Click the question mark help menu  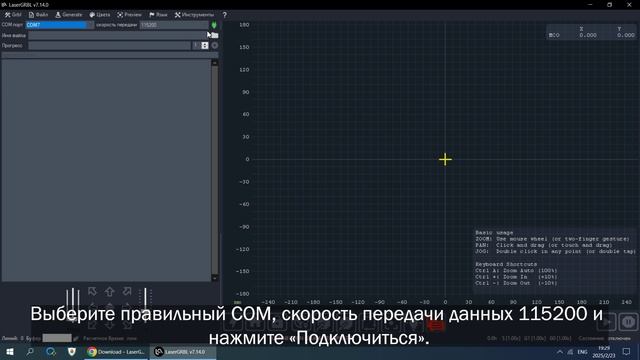point(224,15)
